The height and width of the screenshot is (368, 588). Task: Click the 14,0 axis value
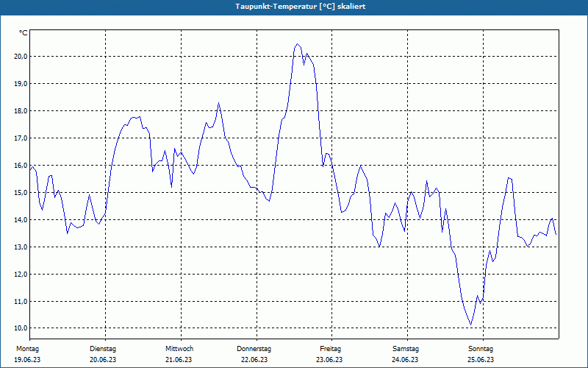coord(21,219)
